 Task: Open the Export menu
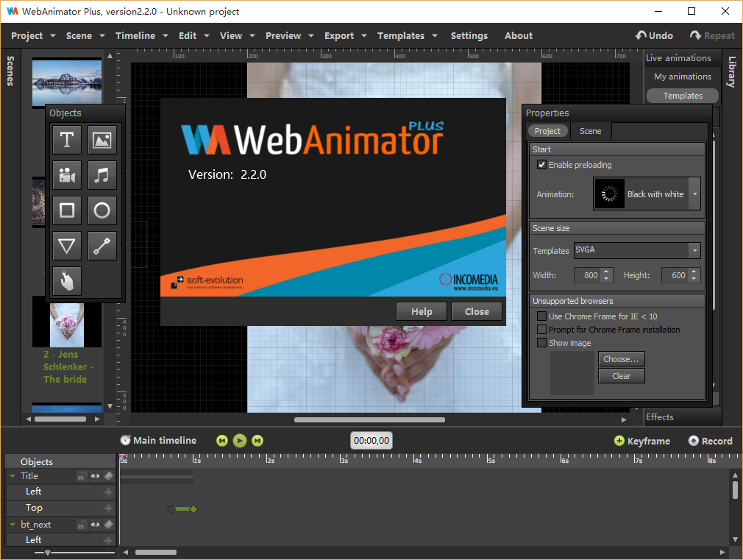[339, 35]
